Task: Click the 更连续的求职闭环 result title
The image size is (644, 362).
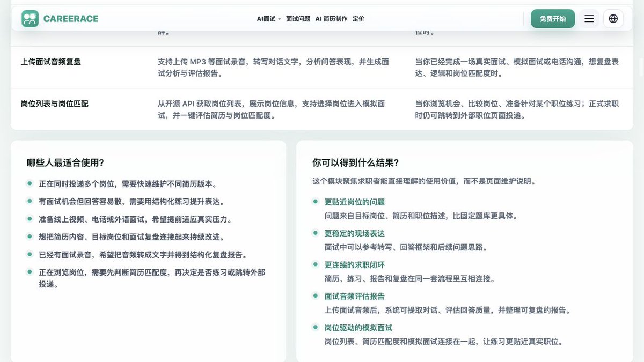Action: 355,265
